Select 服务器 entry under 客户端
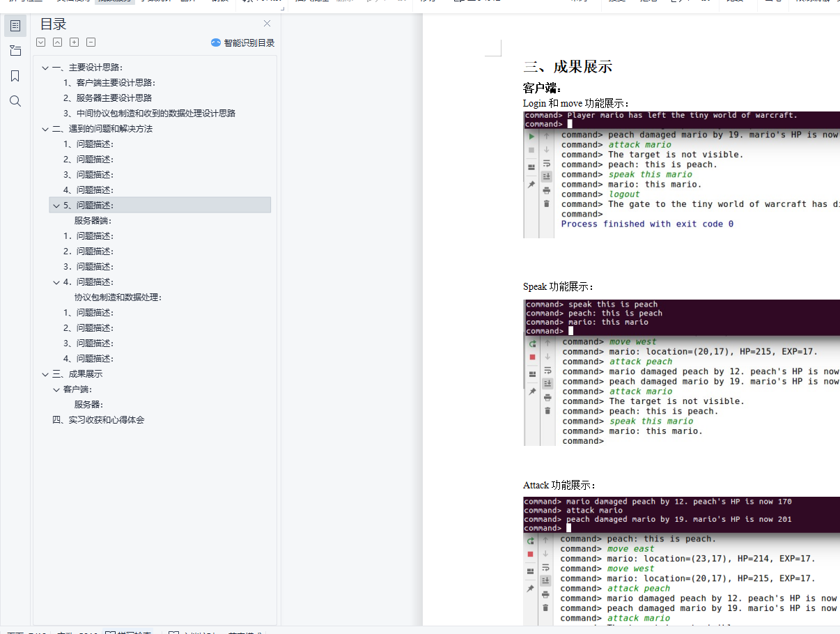The image size is (840, 634). 89,405
